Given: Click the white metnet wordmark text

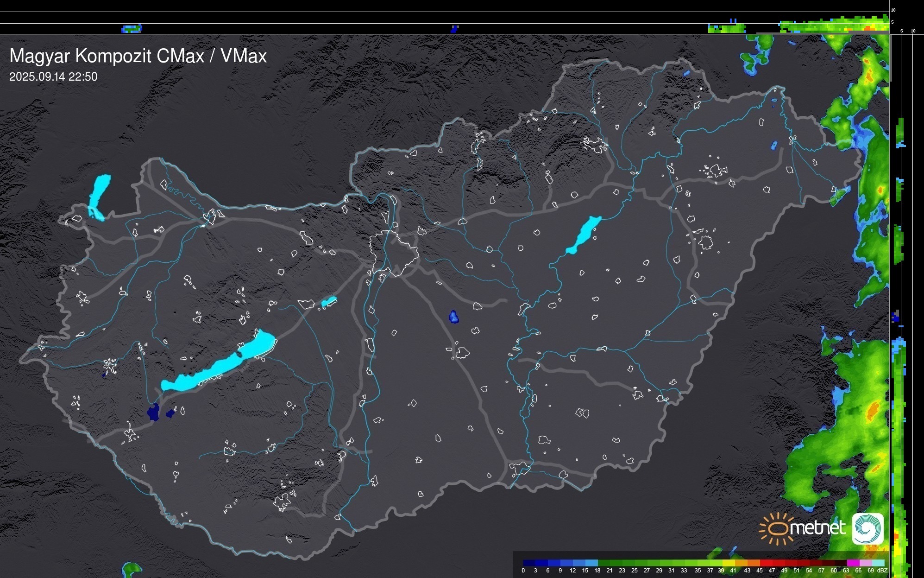Looking at the screenshot, I should coord(817,528).
